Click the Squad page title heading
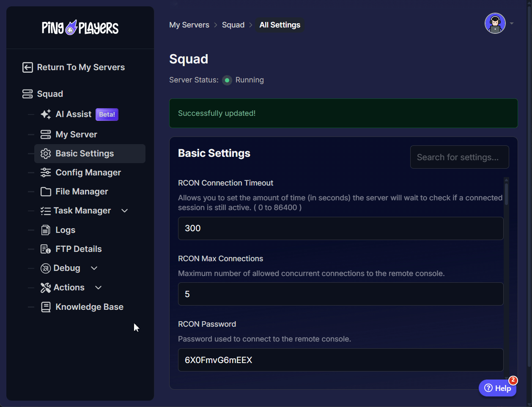 [x=189, y=59]
